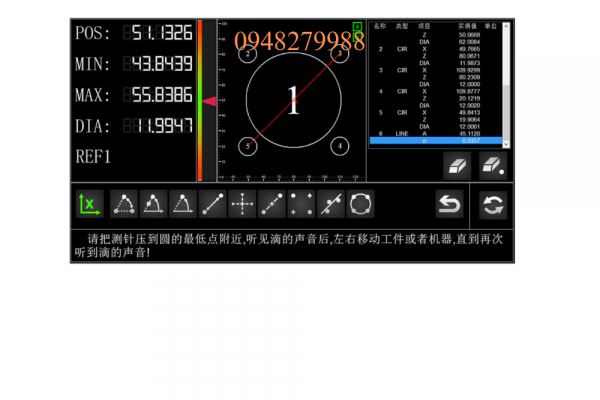The height and width of the screenshot is (400, 600).
Task: Click the 项目 column header
Action: (424, 26)
